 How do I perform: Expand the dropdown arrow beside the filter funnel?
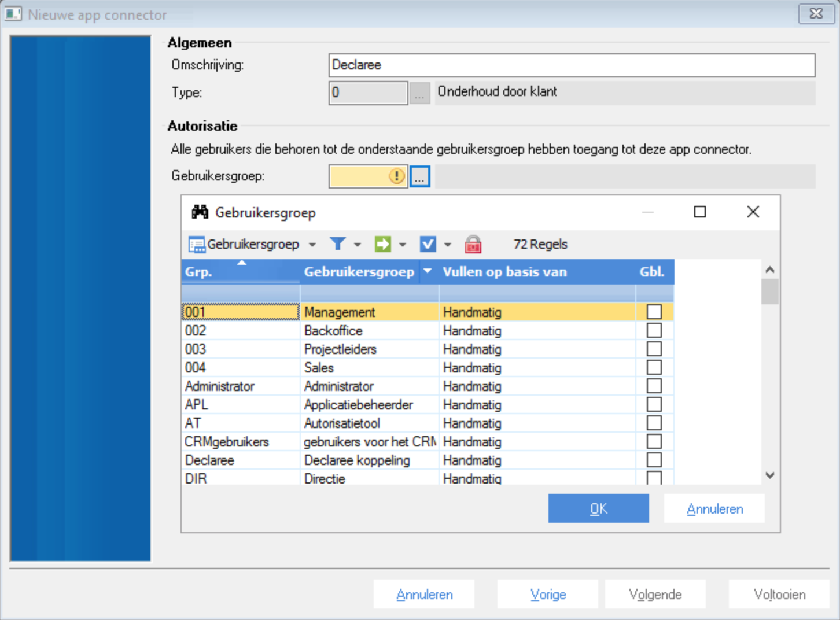coord(358,245)
